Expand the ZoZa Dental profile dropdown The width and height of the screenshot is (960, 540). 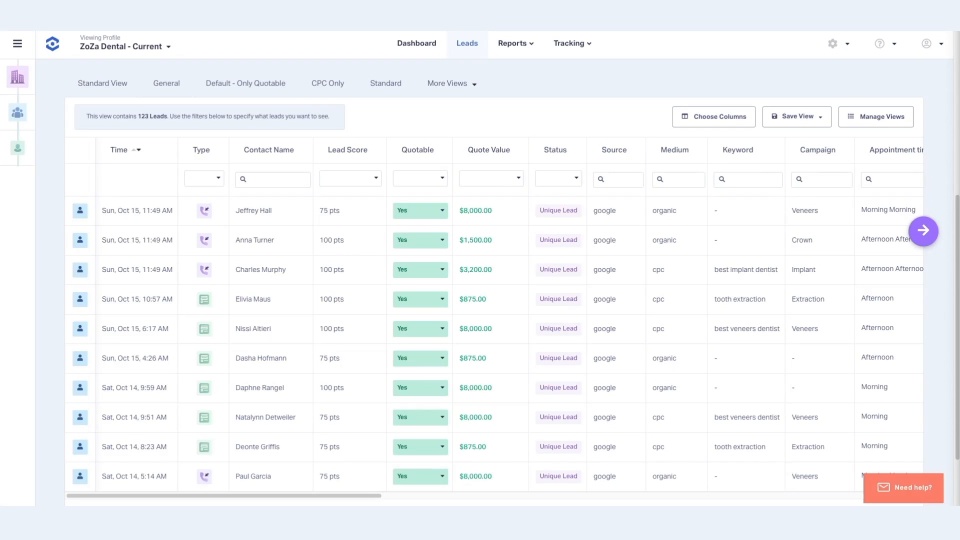(x=126, y=47)
